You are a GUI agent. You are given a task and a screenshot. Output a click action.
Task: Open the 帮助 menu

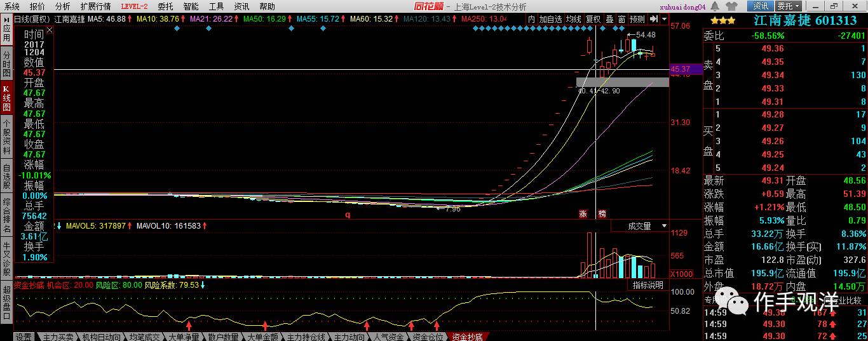pyautogui.click(x=267, y=6)
